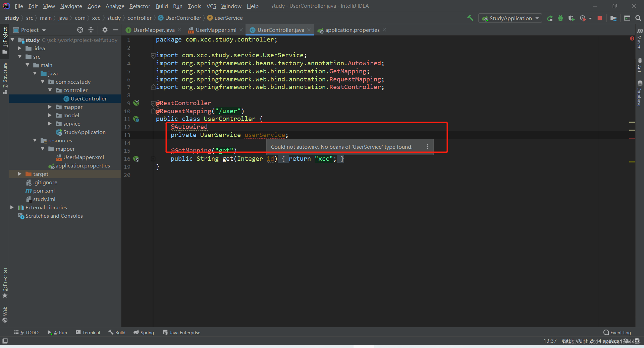Open Project panel settings gear
The height and width of the screenshot is (348, 644).
[105, 30]
